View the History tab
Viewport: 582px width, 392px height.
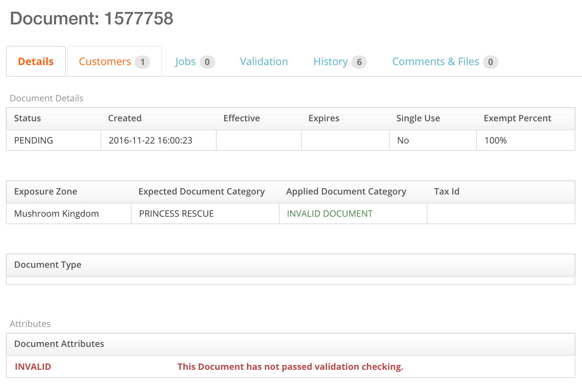coord(331,61)
